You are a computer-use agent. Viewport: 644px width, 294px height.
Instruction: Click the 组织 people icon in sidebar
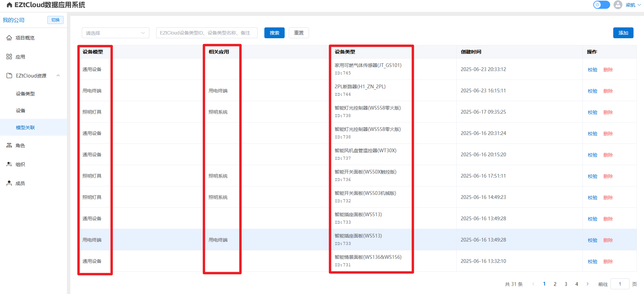coord(9,164)
